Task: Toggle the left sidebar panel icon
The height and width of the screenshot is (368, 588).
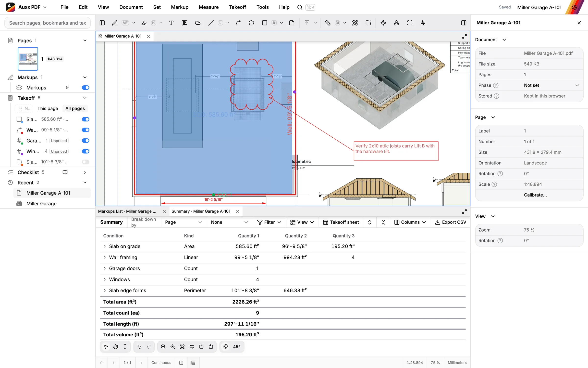Action: click(102, 23)
